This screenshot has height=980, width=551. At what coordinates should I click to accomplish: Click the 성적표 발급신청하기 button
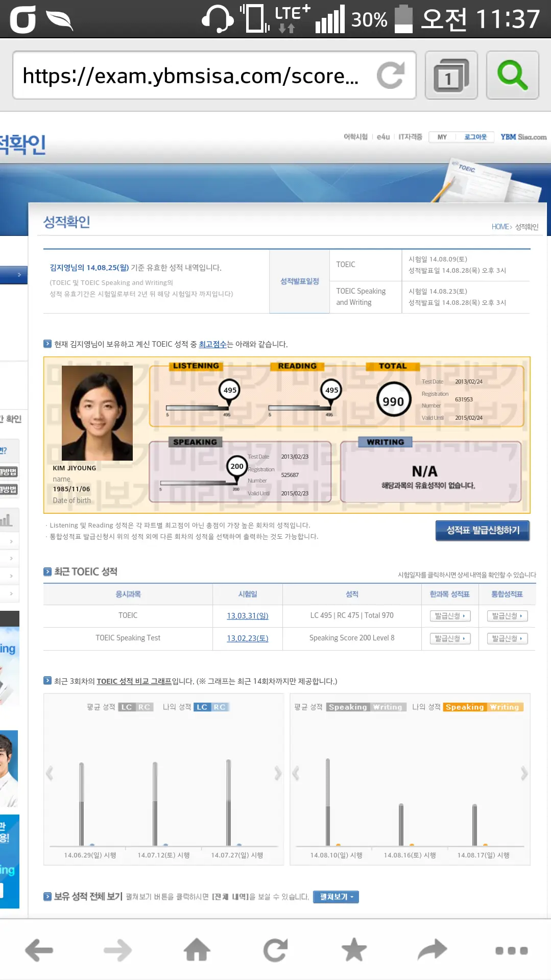tap(482, 530)
